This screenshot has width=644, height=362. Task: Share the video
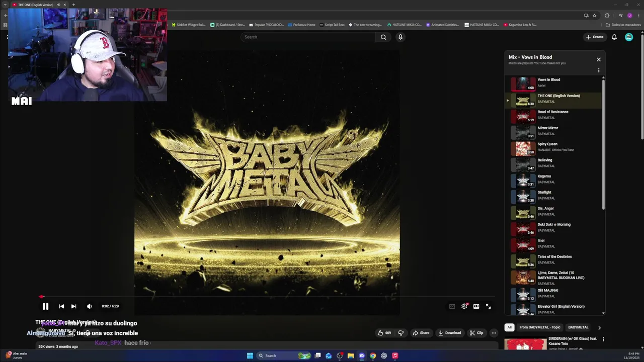point(421,333)
